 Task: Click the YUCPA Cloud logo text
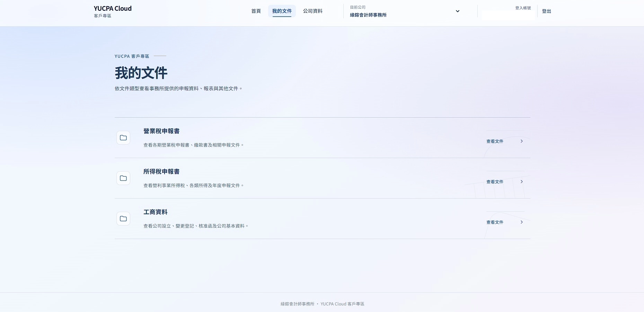113,8
